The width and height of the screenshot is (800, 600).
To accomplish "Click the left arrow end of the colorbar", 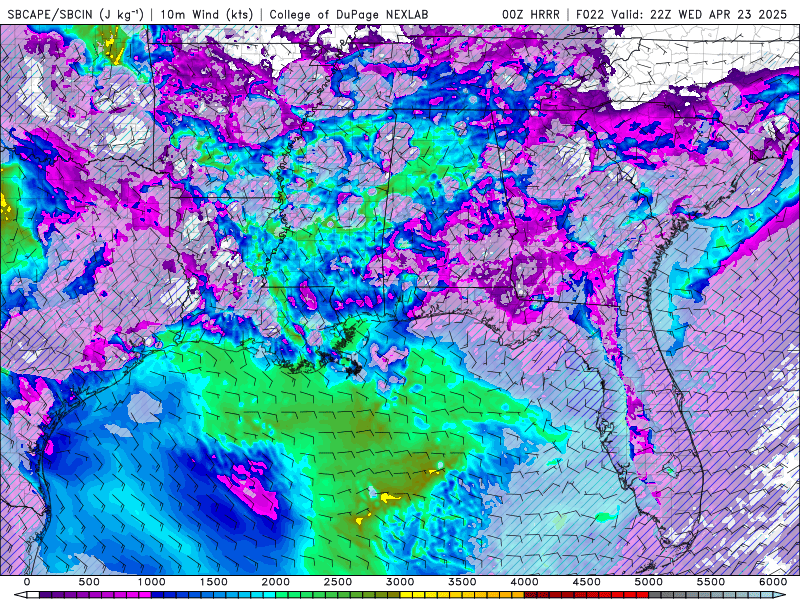I will point(19,593).
